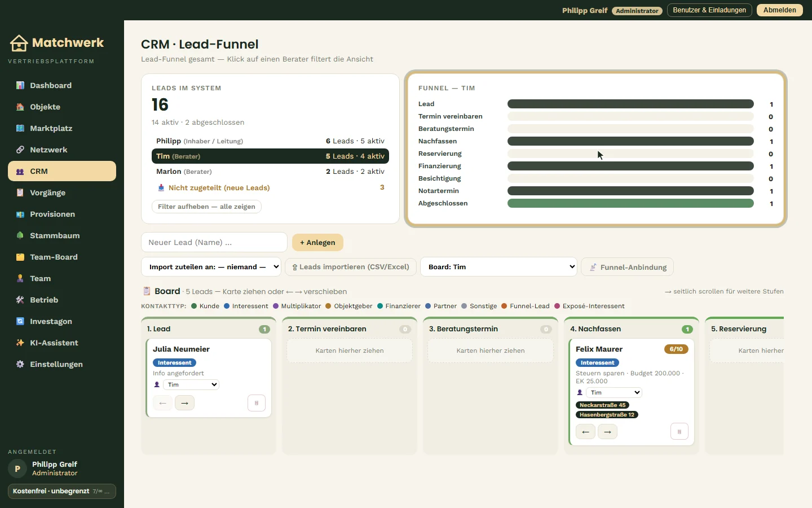The width and height of the screenshot is (812, 508).
Task: Click the Netzwerk link icon
Action: tap(20, 150)
